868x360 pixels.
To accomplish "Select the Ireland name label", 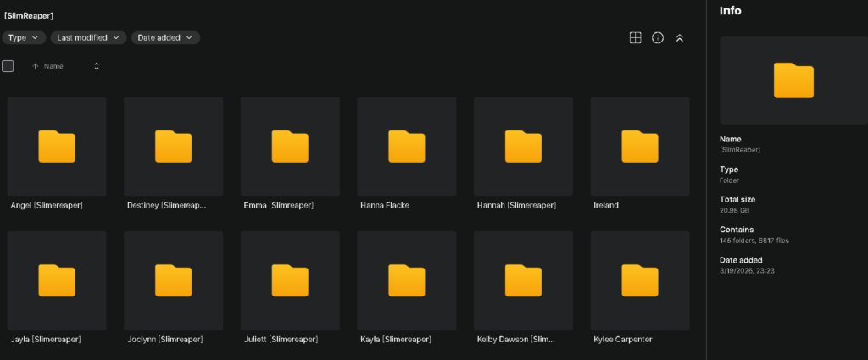I will pyautogui.click(x=606, y=206).
